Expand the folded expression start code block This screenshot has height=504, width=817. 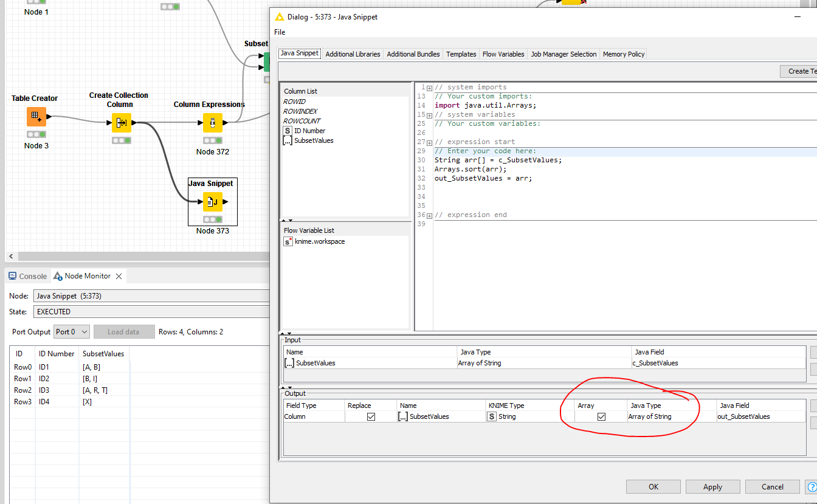click(x=429, y=142)
